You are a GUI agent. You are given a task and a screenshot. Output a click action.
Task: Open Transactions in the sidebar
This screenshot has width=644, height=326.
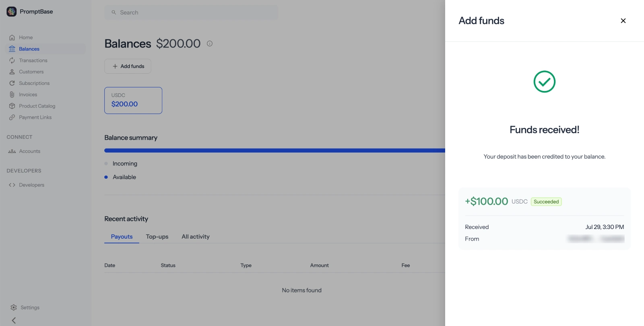pyautogui.click(x=33, y=60)
